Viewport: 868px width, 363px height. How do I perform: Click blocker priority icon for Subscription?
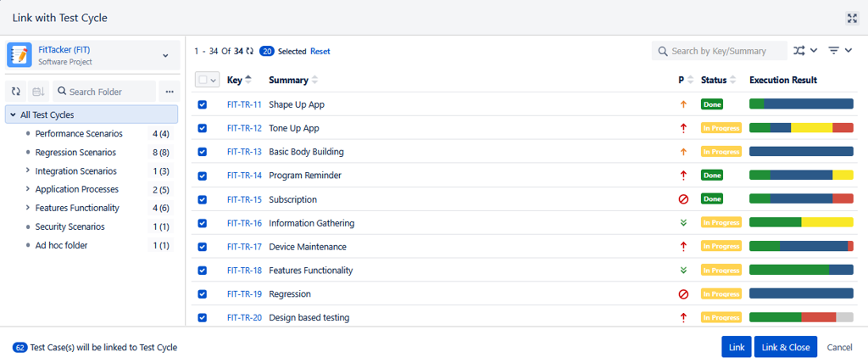pyautogui.click(x=683, y=199)
